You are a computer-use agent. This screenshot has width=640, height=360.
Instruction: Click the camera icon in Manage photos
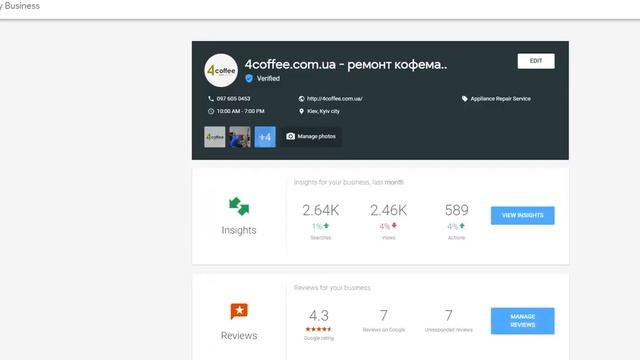tap(290, 136)
